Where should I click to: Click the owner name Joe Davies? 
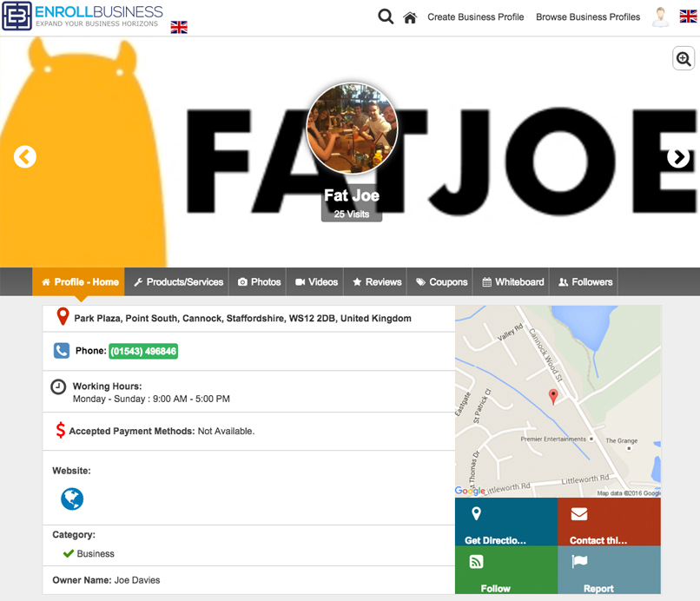click(x=137, y=580)
